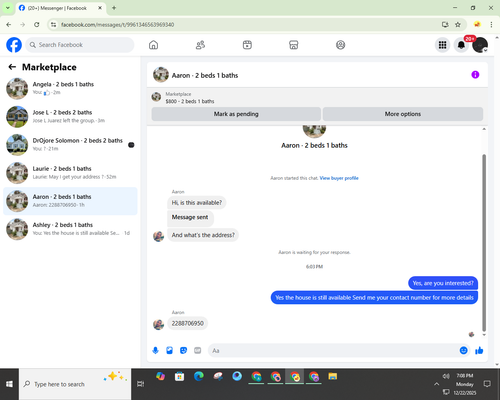500x400 pixels.
Task: Click the browser back arrow
Action: 9,25
